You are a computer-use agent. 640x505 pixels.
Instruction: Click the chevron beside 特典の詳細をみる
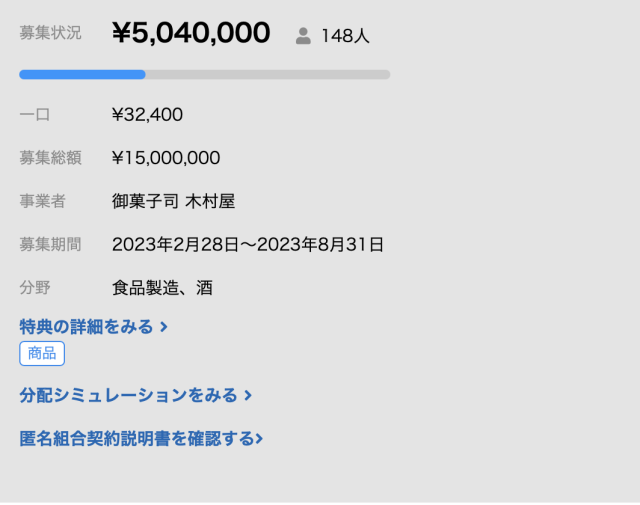tap(164, 327)
